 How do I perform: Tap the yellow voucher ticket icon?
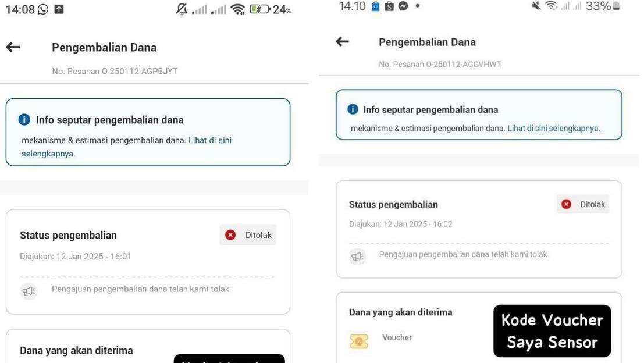click(x=359, y=341)
